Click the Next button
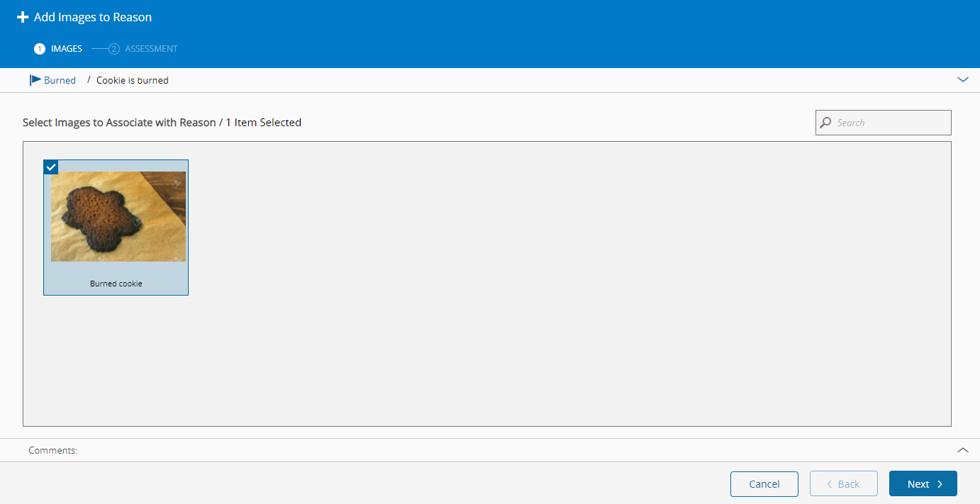 coord(923,483)
